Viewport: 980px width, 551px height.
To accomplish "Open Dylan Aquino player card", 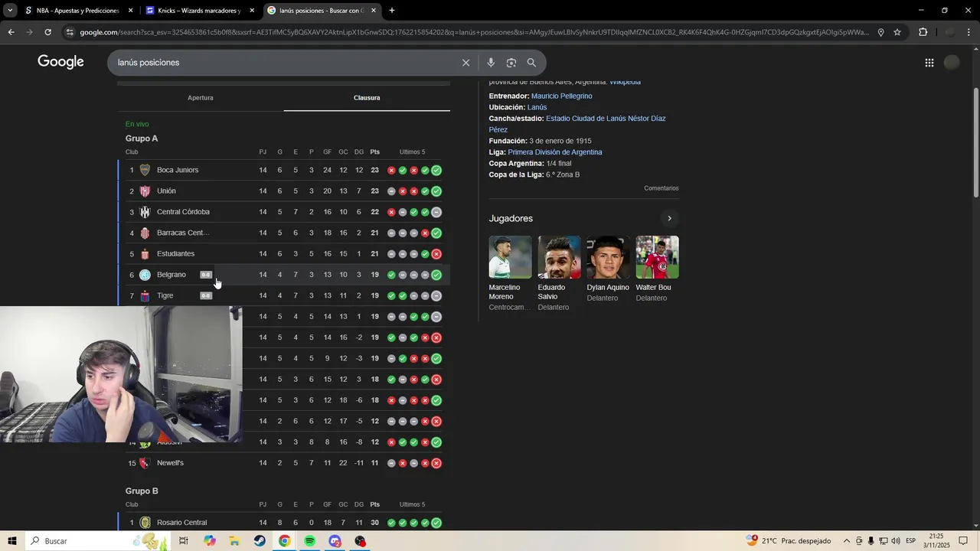I will point(608,269).
